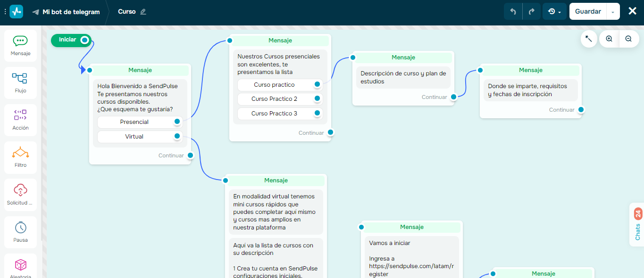Expand the Guardar split-button arrow
Viewport: 644px width, 278px height.
pyautogui.click(x=613, y=11)
